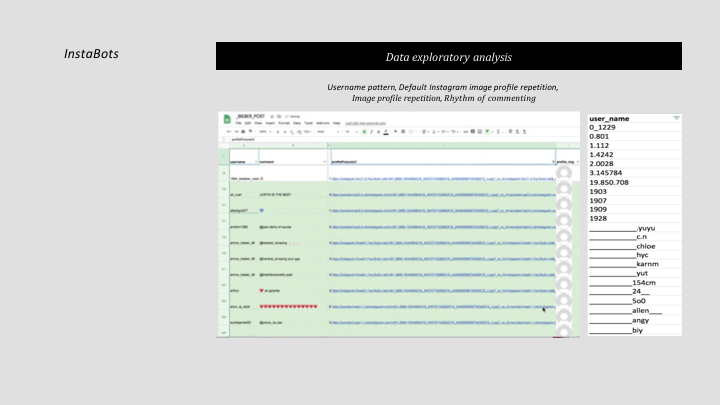
Task: Star the _BIEBER_POST document
Action: pyautogui.click(x=272, y=116)
